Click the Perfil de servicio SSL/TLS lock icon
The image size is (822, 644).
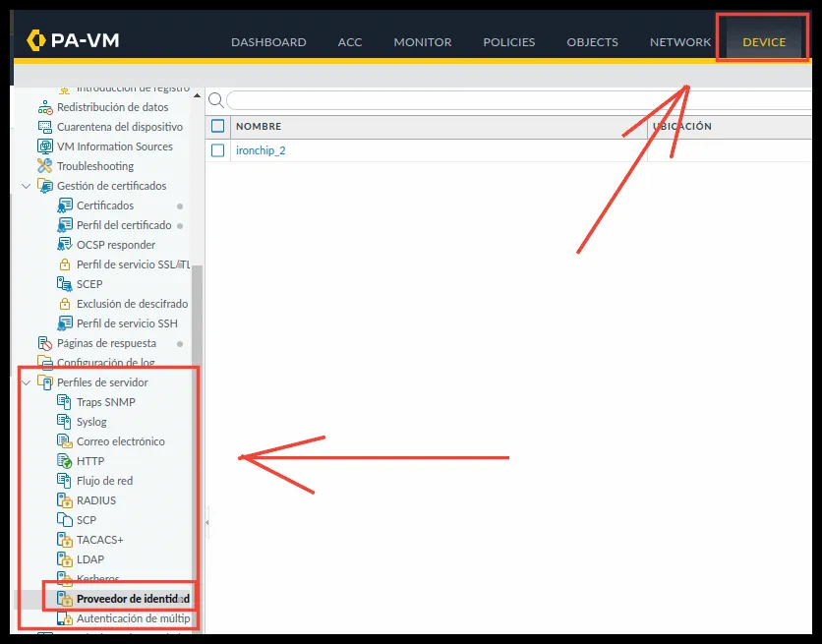(x=65, y=264)
